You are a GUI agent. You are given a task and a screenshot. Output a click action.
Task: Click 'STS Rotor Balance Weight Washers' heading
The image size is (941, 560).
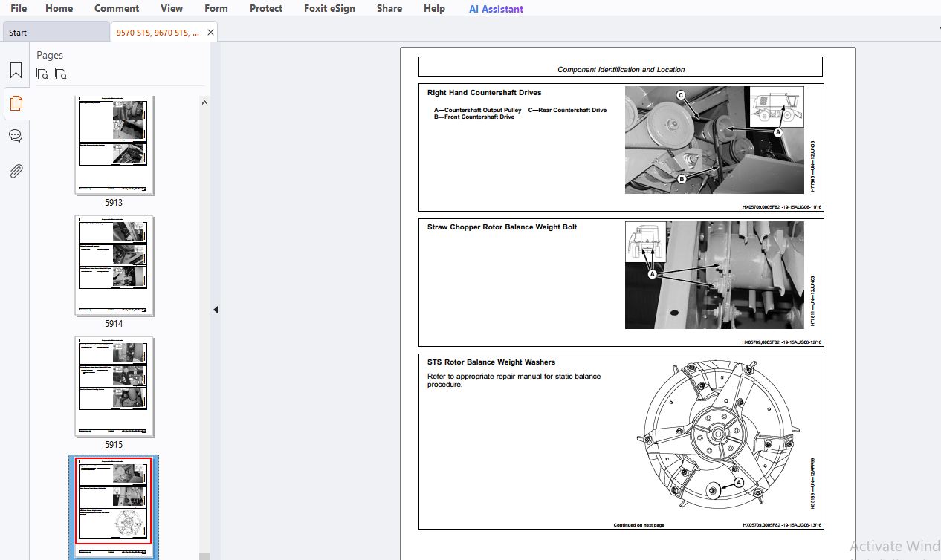coord(491,362)
